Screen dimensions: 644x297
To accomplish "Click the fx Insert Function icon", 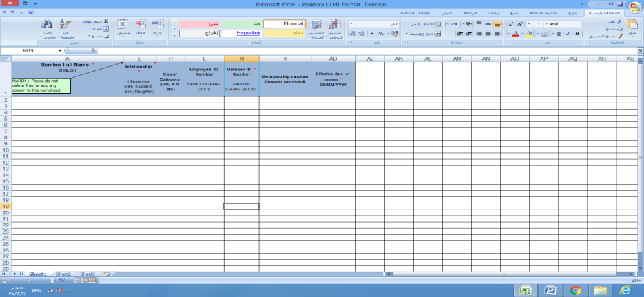I will click(x=93, y=50).
